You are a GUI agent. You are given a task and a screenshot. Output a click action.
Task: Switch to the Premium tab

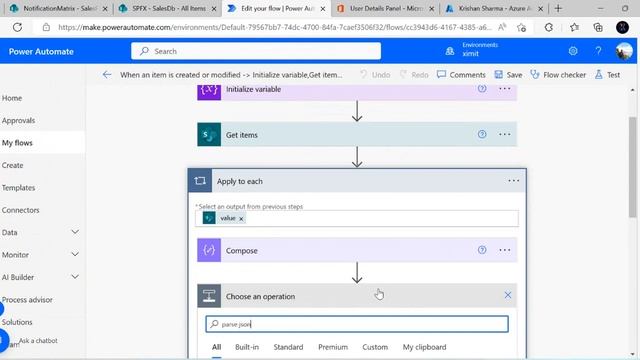coord(333,347)
